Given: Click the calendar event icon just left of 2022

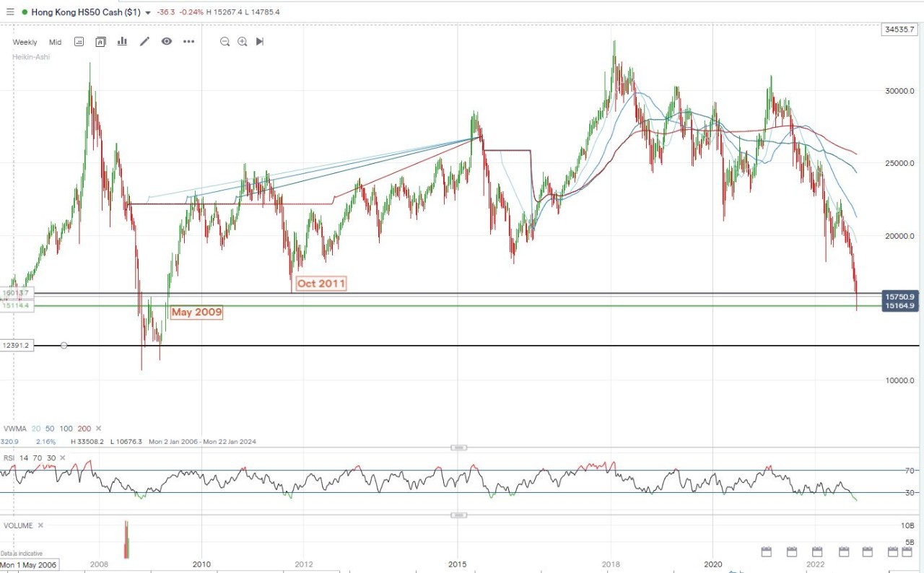Looking at the screenshot, I should tap(792, 552).
